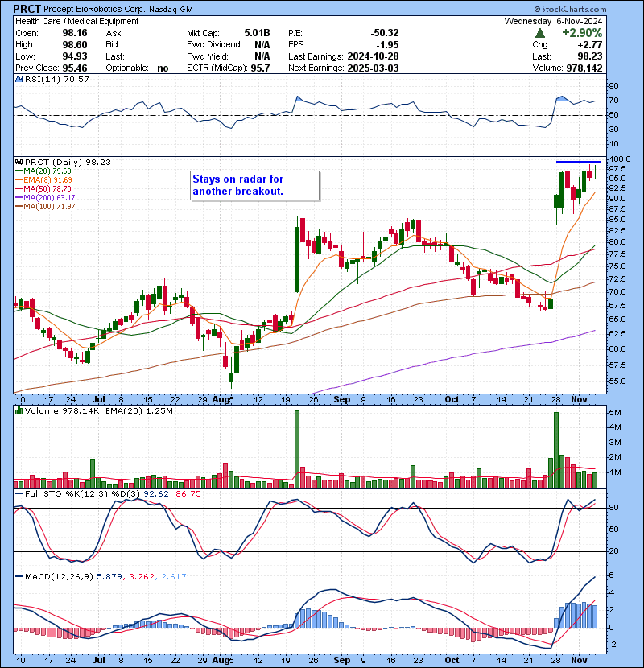This screenshot has height=668, width=644.
Task: Click the SCTR (MidCap) value 95.7
Action: click(x=260, y=68)
